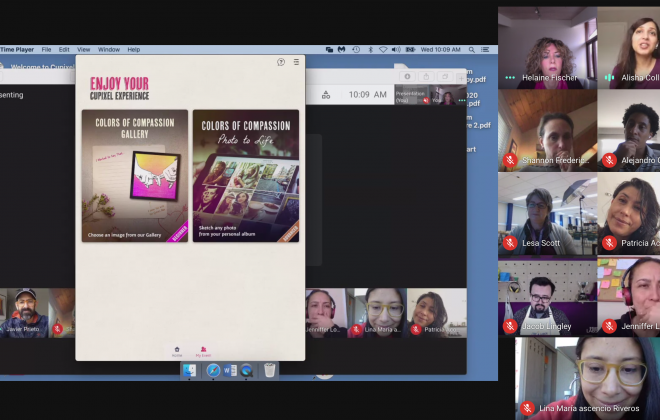
Task: Launch Safari from the Dock
Action: click(213, 370)
